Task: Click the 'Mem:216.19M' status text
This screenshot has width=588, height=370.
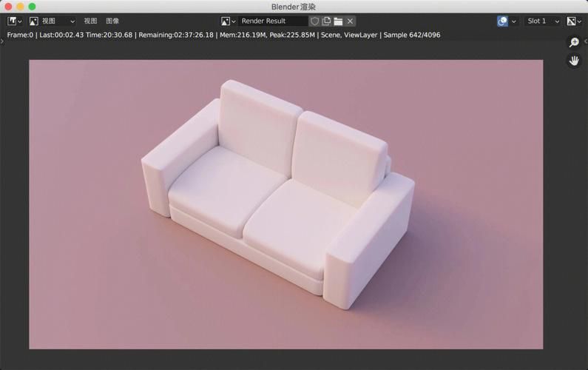Action: [244, 35]
